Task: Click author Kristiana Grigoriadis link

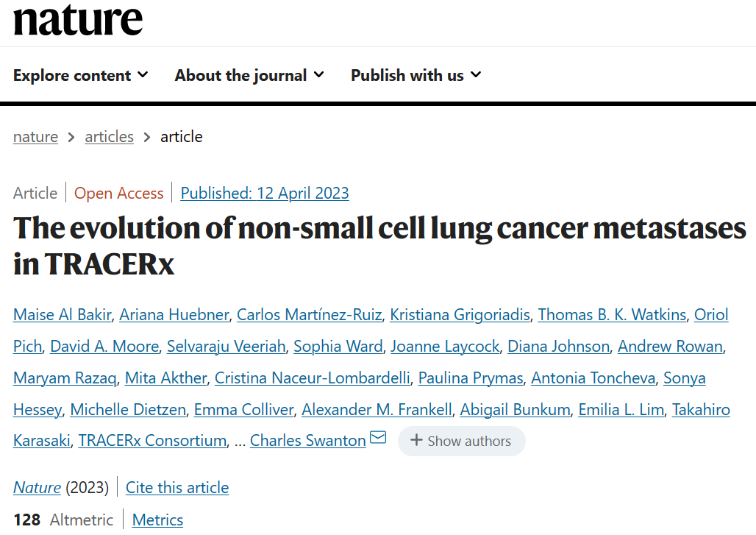Action: click(460, 315)
